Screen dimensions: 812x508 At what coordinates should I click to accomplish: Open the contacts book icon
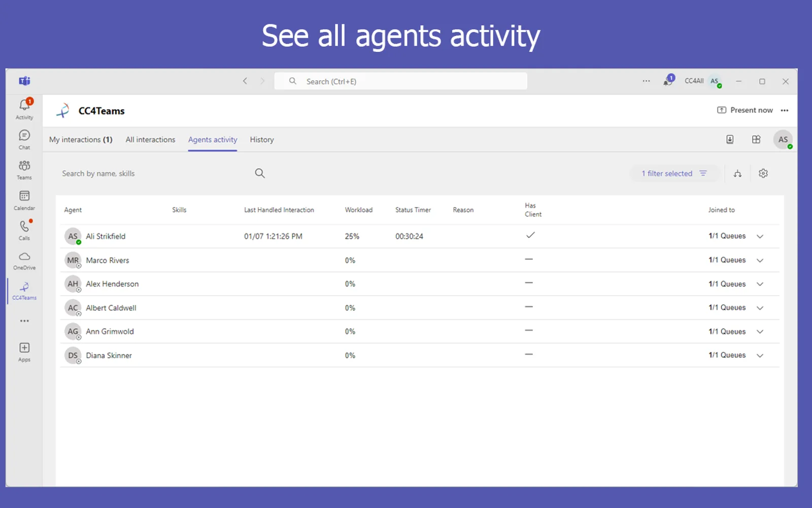pyautogui.click(x=730, y=139)
